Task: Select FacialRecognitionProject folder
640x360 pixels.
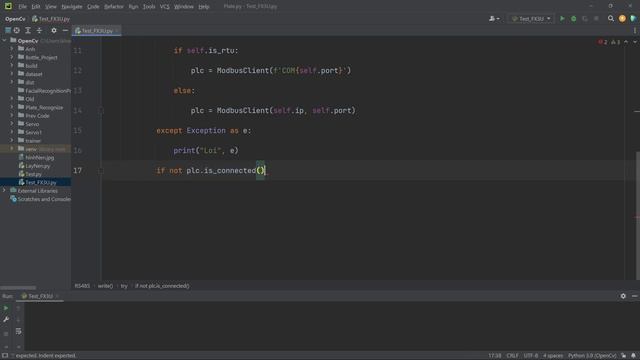Action: (x=44, y=91)
